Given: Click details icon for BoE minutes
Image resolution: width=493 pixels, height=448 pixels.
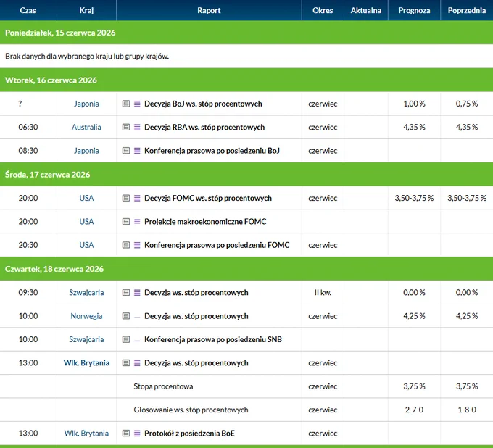Looking at the screenshot, I should 126,434.
